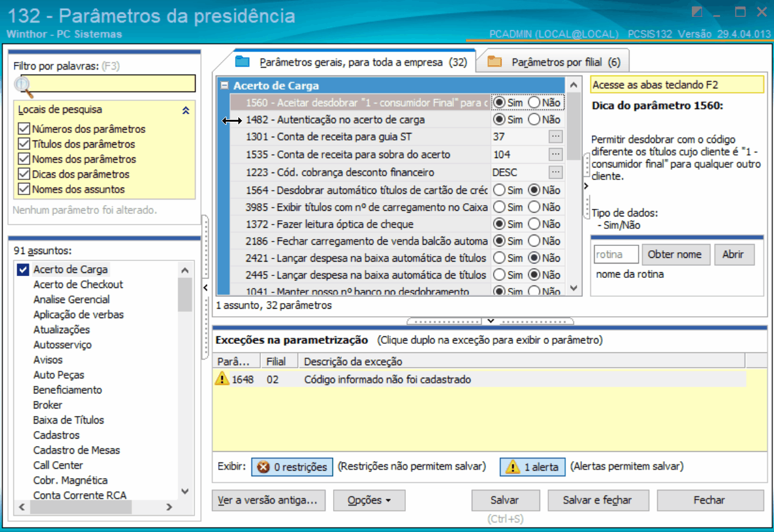Select Sim for parameter 3985
774x532 pixels.
(x=499, y=207)
